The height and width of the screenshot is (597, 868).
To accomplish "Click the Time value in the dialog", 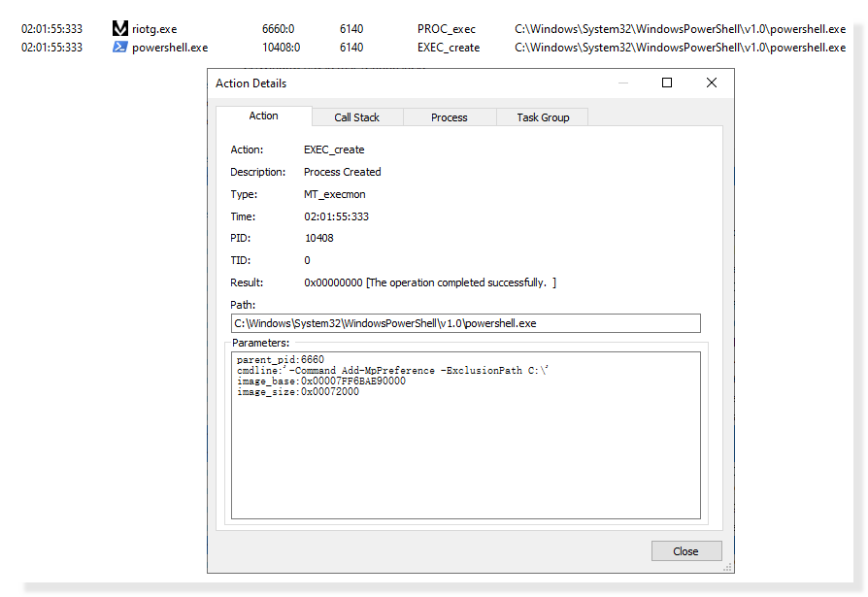I will tap(337, 216).
